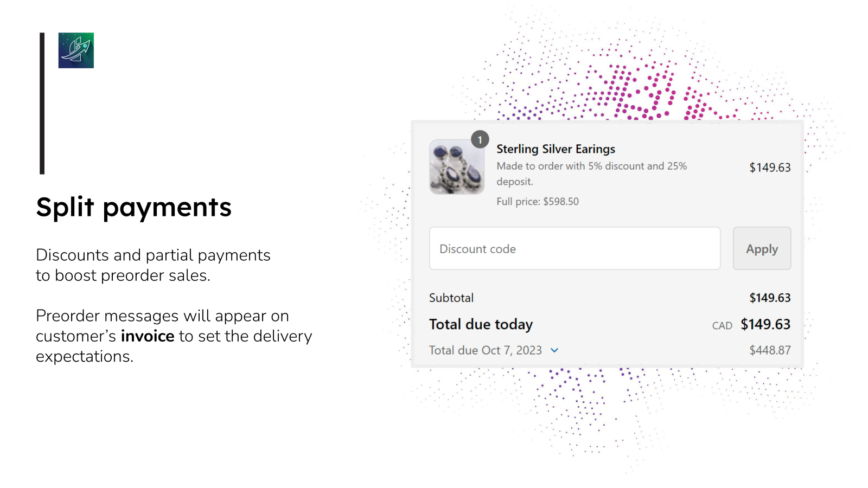Click the Apply button
This screenshot has width=868, height=488.
(762, 248)
